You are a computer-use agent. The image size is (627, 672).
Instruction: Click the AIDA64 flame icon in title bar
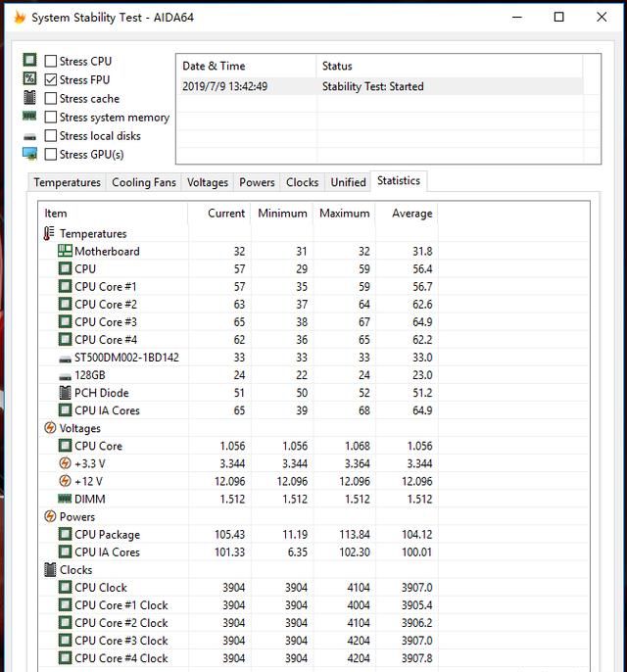pos(19,18)
